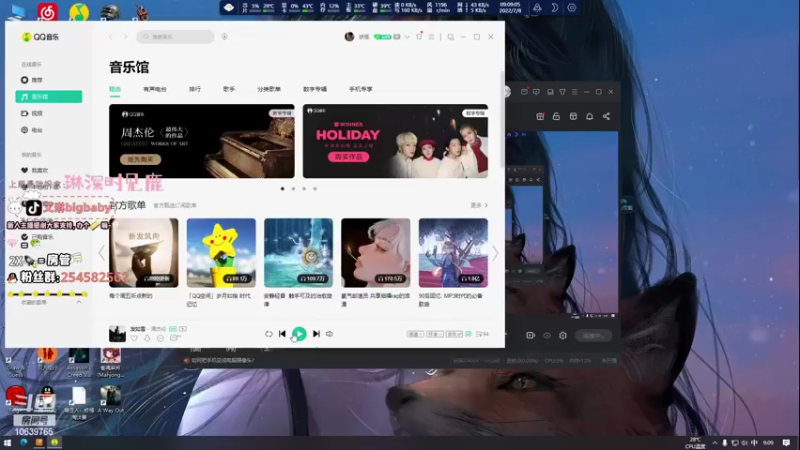Focus the QQ Music search box
Viewport: 800px width, 450px height.
point(175,37)
